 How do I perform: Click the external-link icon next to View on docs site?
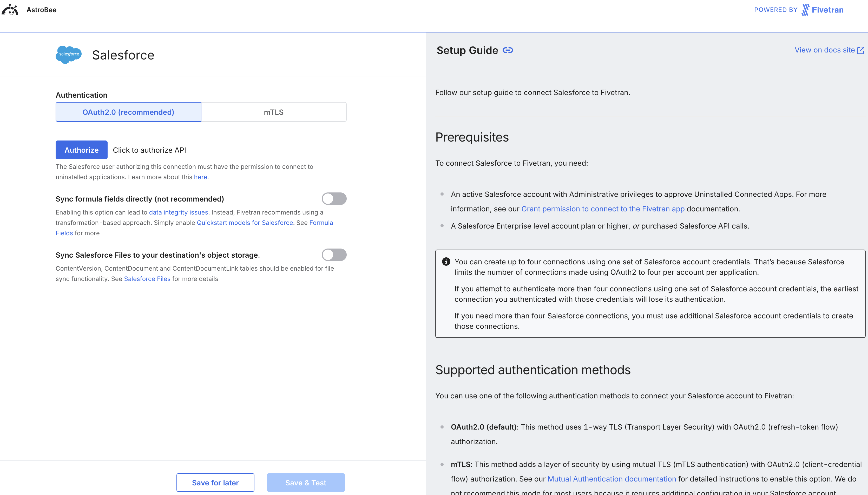click(x=860, y=50)
